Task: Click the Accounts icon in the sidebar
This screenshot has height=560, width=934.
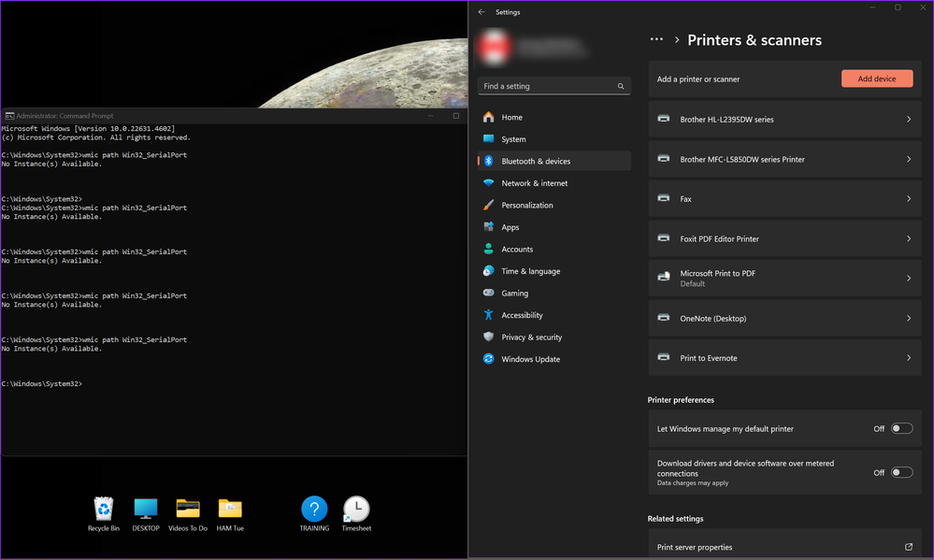Action: tap(487, 249)
